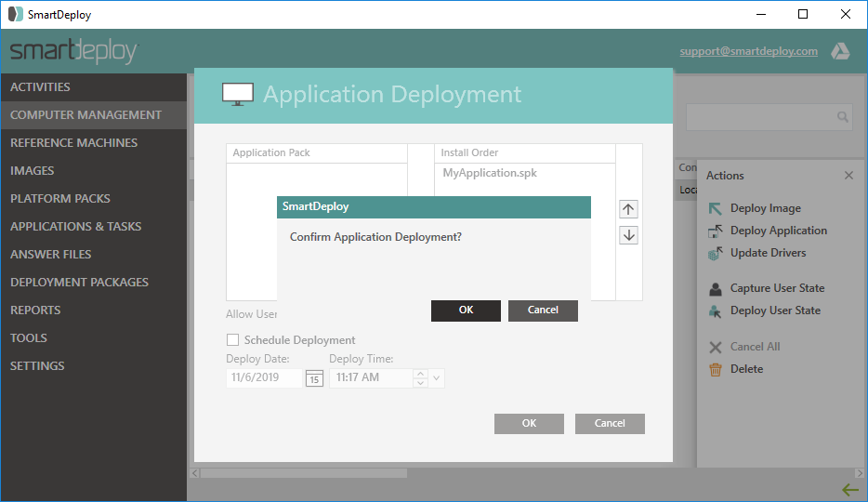
Task: Close the Actions panel
Action: (x=848, y=176)
